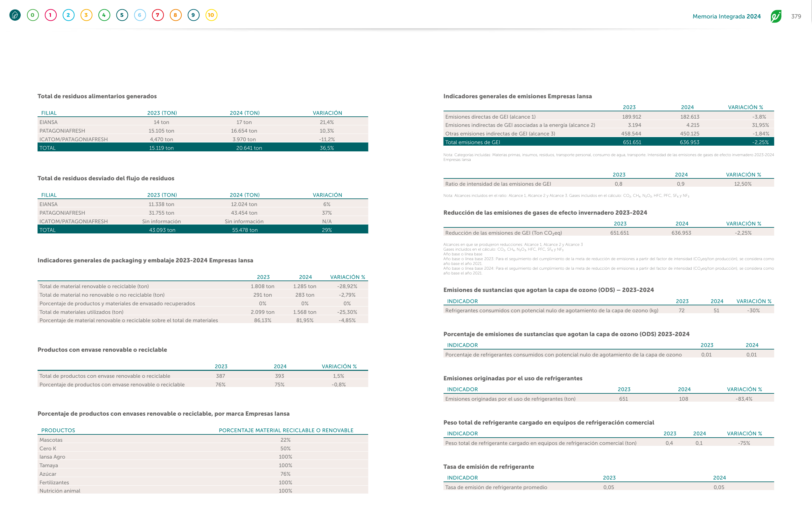Click Tasa de emisión de refrigerante promedio
The width and height of the screenshot is (812, 526).
[496, 487]
